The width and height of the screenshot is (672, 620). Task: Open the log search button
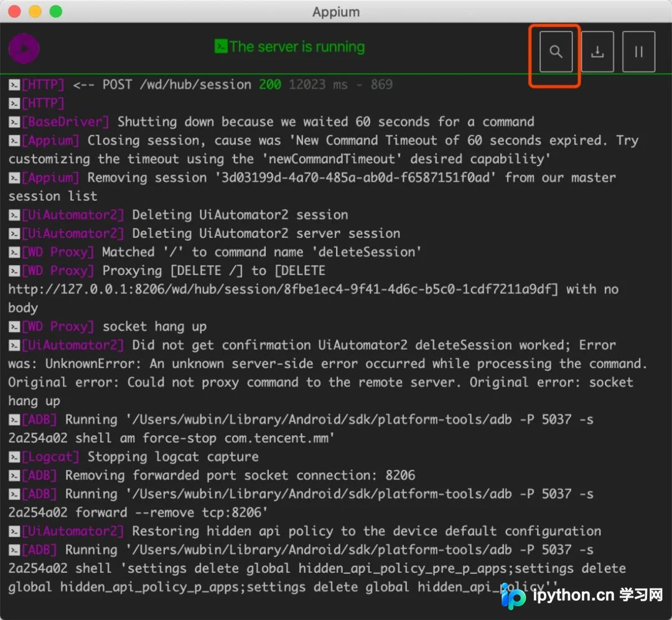pyautogui.click(x=556, y=52)
